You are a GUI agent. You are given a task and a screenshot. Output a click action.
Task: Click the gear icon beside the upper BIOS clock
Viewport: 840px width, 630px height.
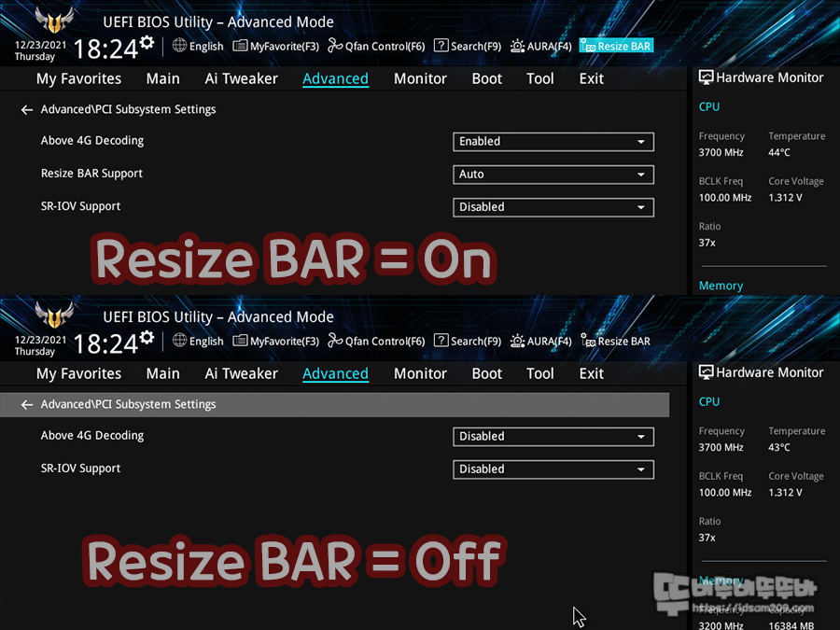[x=147, y=43]
